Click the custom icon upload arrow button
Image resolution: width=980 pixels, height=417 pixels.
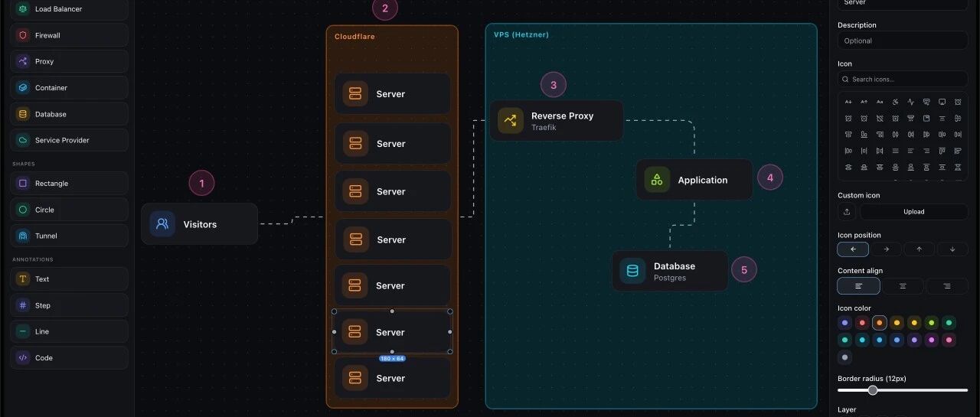[847, 212]
